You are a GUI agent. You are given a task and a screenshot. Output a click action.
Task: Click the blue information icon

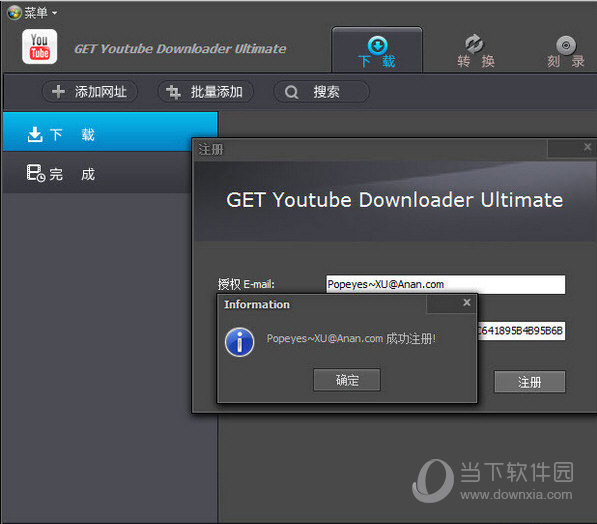pos(239,342)
